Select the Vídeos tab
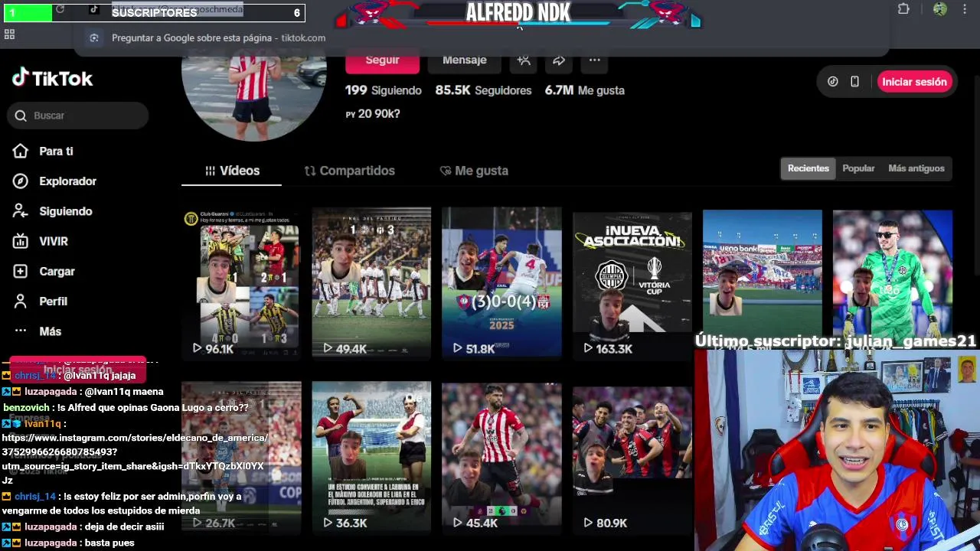Viewport: 980px width, 551px height. point(232,171)
